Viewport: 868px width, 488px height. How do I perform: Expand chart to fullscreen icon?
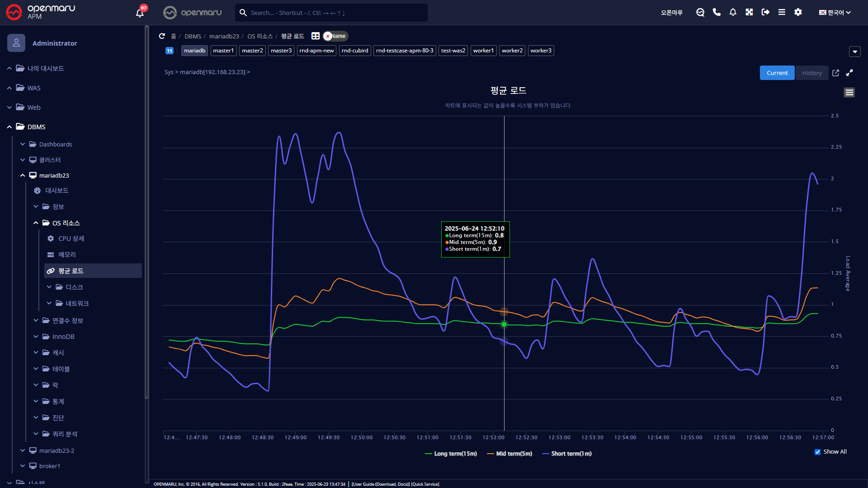point(849,73)
